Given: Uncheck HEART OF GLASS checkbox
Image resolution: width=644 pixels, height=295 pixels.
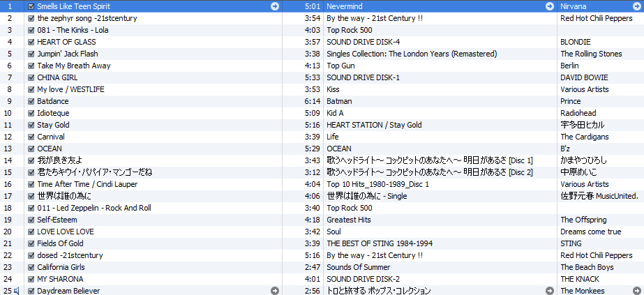Looking at the screenshot, I should point(31,43).
